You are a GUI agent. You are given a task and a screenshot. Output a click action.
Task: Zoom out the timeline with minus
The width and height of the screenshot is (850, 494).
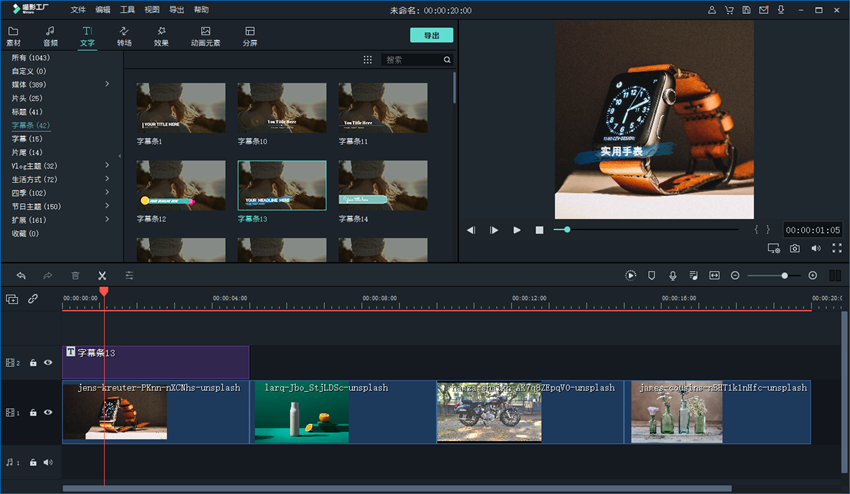coord(735,275)
